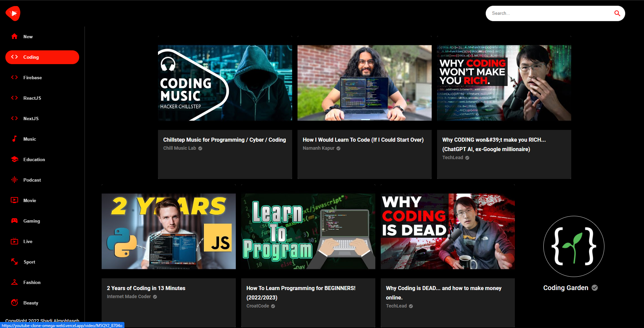Click the code brackets icon beside NextJS
The height and width of the screenshot is (328, 644).
click(x=14, y=119)
